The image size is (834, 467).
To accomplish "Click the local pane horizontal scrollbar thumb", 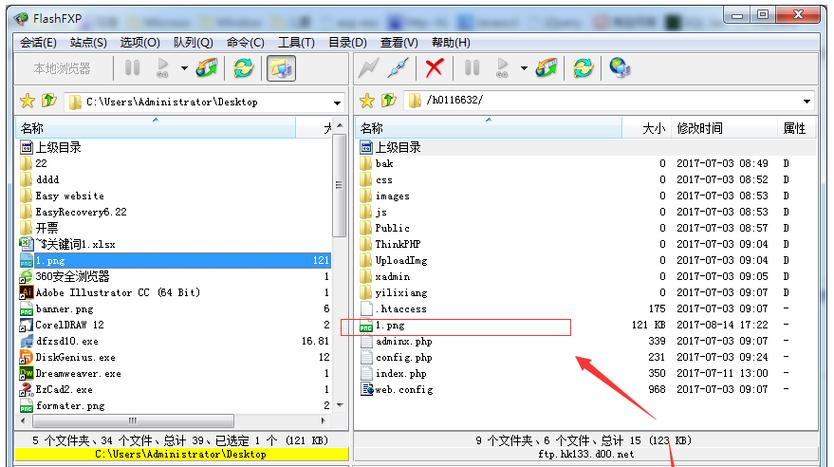I will point(133,420).
